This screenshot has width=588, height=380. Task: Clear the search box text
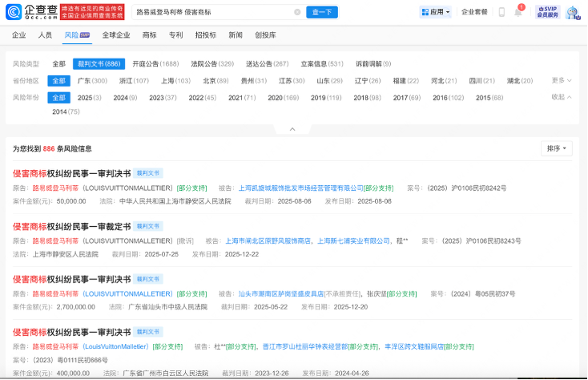pyautogui.click(x=297, y=12)
